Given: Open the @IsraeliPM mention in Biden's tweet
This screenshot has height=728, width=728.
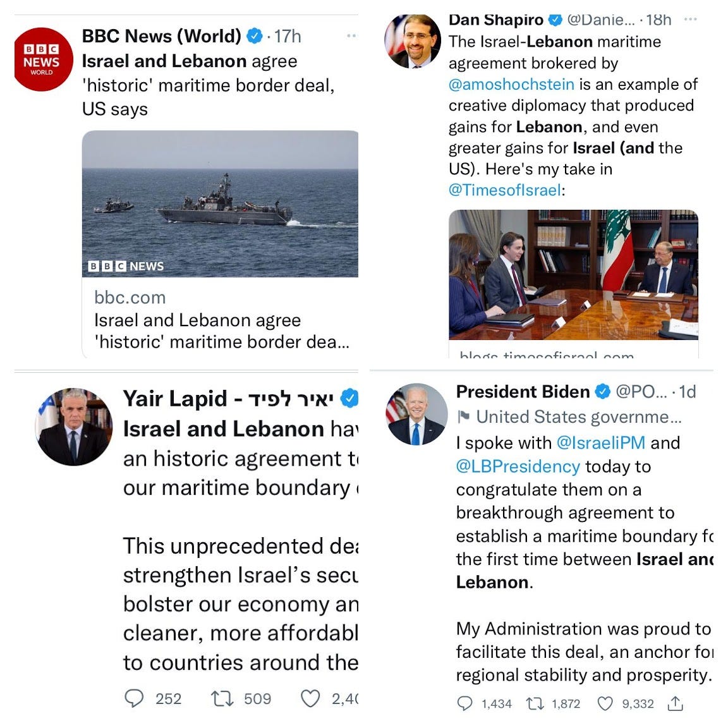Looking at the screenshot, I should click(601, 443).
